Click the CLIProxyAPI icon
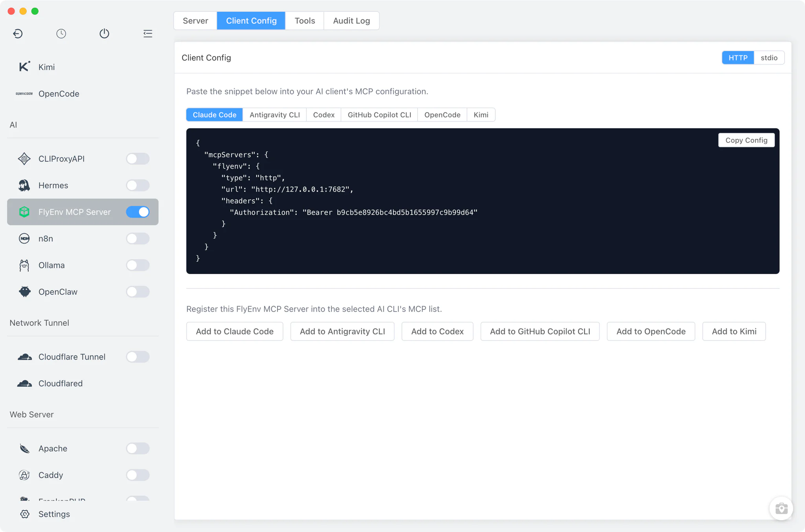805x532 pixels. pyautogui.click(x=24, y=159)
